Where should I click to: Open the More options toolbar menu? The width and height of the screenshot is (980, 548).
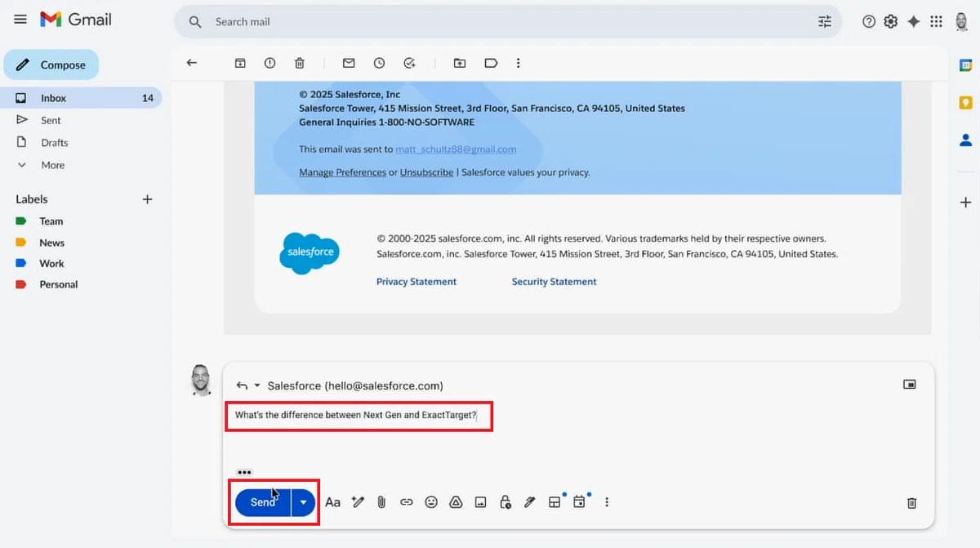pyautogui.click(x=518, y=63)
